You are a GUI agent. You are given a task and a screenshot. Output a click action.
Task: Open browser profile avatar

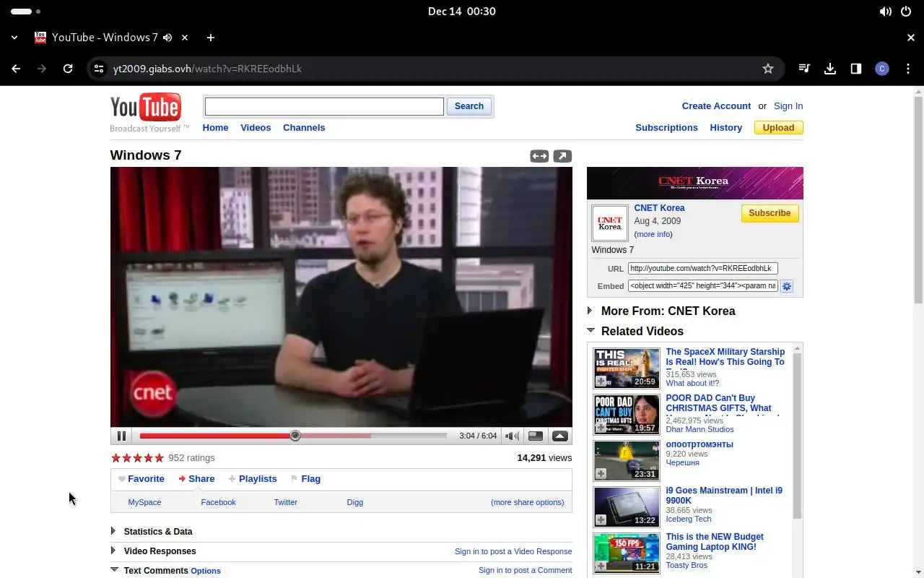pyautogui.click(x=881, y=69)
